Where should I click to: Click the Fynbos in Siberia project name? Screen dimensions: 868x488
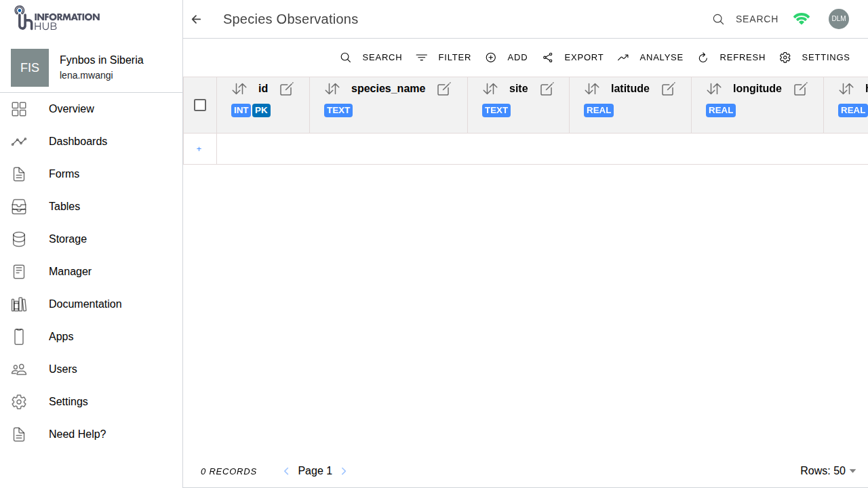[102, 60]
